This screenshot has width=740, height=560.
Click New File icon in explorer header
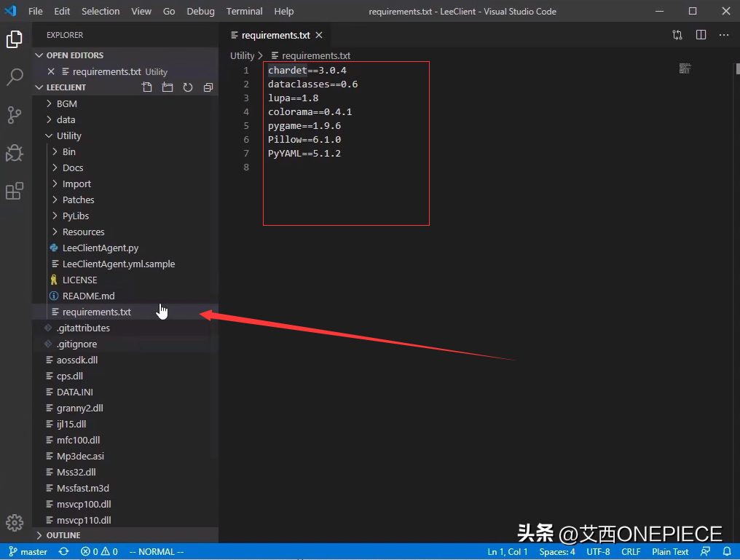pyautogui.click(x=147, y=87)
